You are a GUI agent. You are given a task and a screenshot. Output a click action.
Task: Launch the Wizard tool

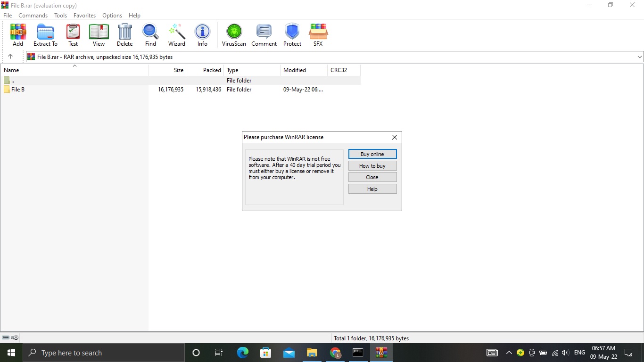coord(176,34)
